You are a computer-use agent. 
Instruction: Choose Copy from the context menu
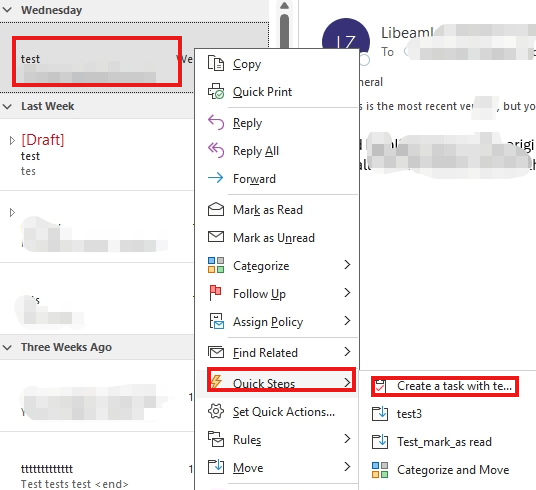[277, 64]
